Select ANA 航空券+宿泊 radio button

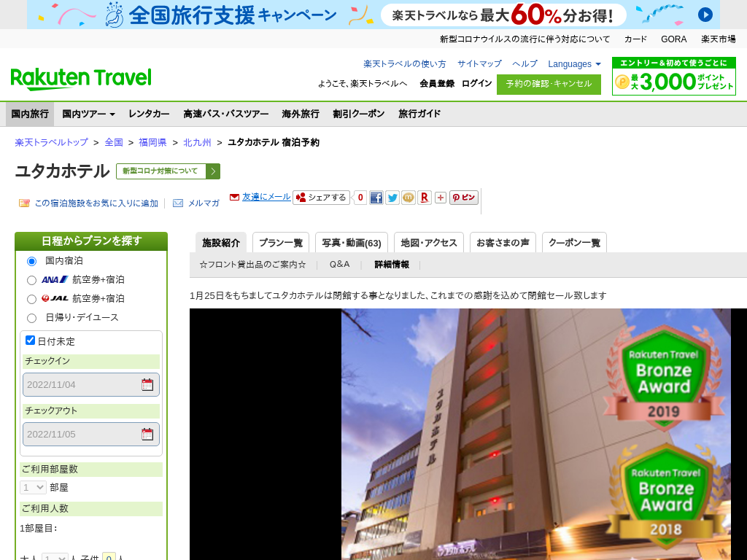31,280
